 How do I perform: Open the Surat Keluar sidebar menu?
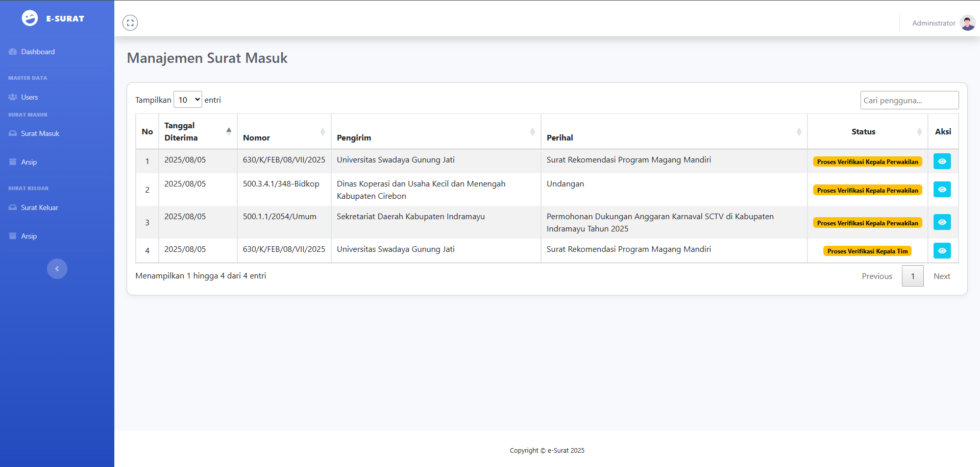39,207
